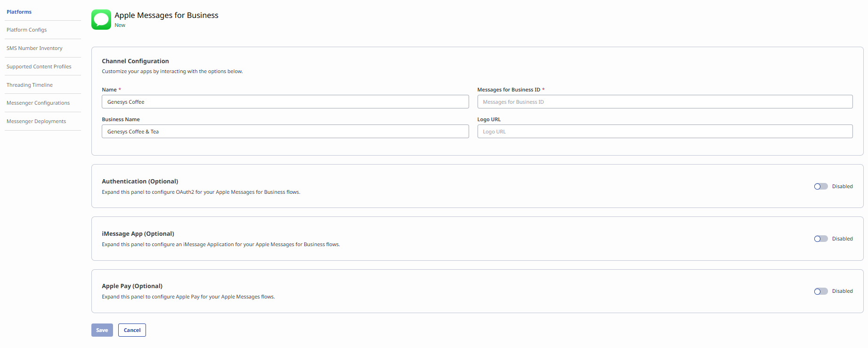Enable the Apple Pay toggle
The height and width of the screenshot is (348, 868).
pos(820,291)
